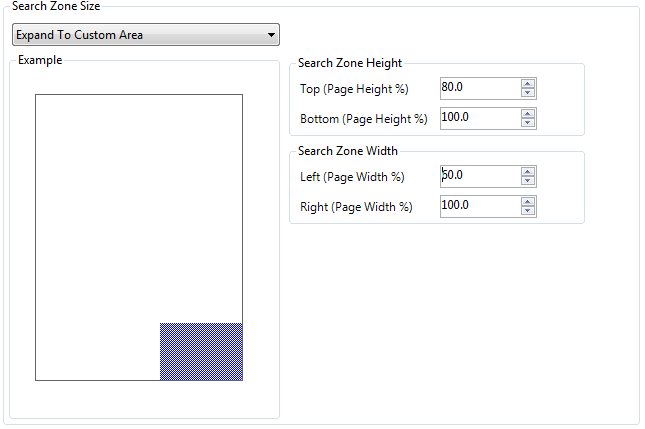Focus the Right (Page Width %) input field
Viewport: 645px width, 429px height.
(479, 206)
